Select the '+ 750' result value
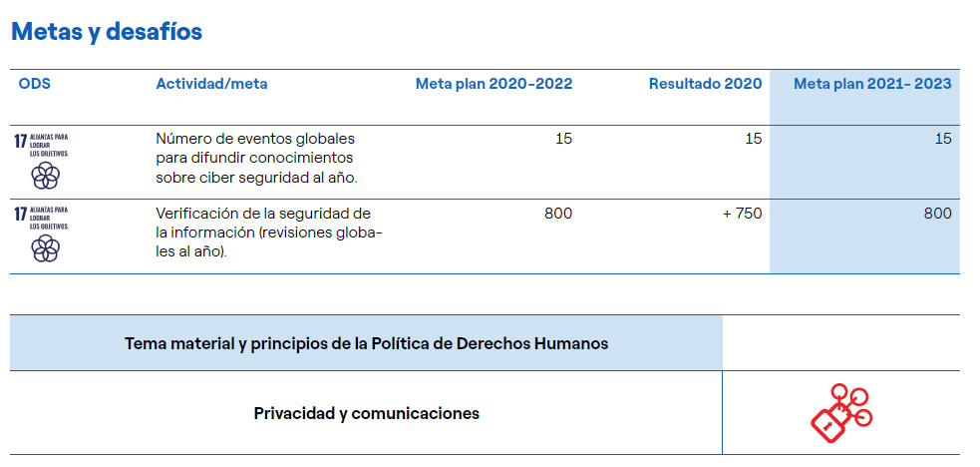 pos(742,214)
